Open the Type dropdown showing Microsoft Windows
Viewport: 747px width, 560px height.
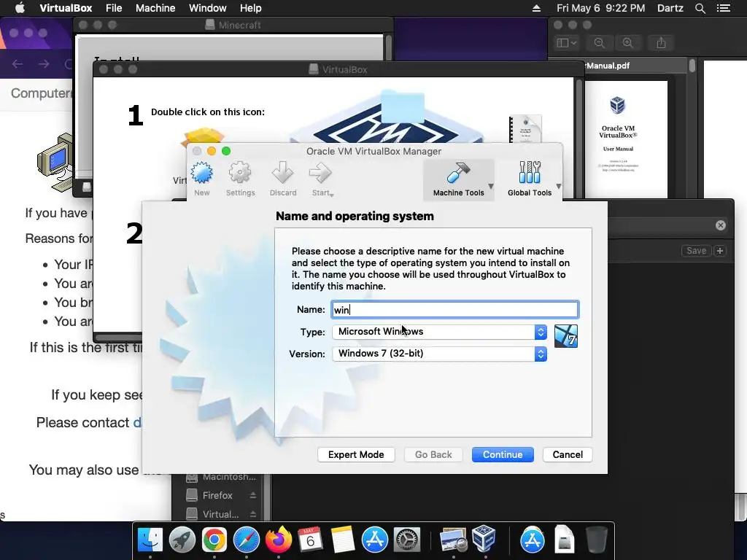pyautogui.click(x=439, y=332)
